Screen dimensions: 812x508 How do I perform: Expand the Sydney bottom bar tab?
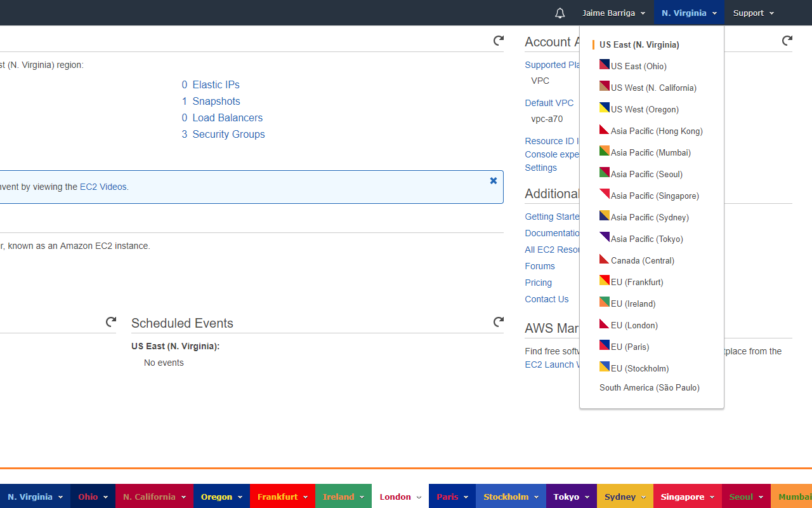click(x=625, y=497)
